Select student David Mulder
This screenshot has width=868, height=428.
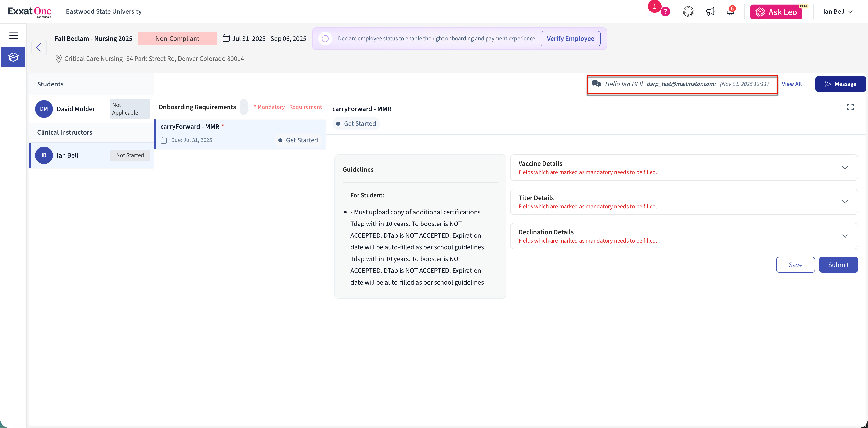pos(76,109)
